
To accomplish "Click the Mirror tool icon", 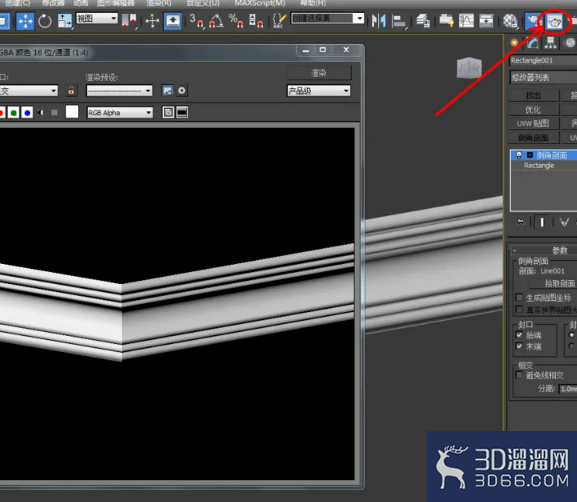I will tap(379, 21).
